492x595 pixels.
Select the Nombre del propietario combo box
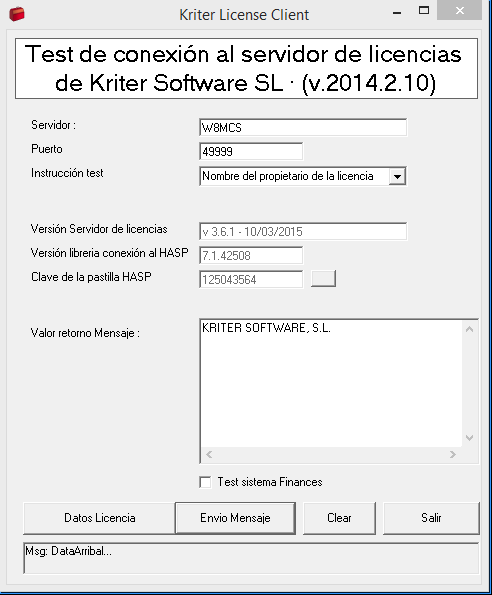pyautogui.click(x=303, y=176)
